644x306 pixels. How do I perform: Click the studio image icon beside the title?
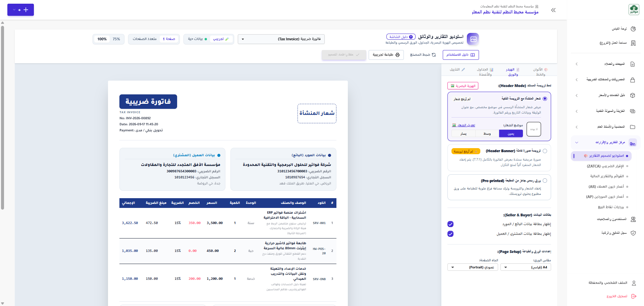473,39
